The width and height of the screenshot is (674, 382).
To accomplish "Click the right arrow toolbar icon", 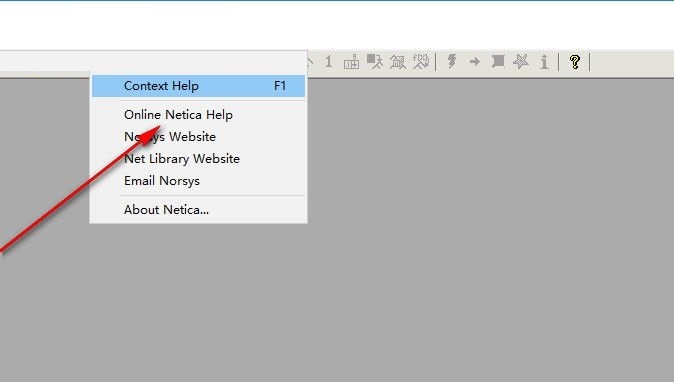I will click(475, 62).
